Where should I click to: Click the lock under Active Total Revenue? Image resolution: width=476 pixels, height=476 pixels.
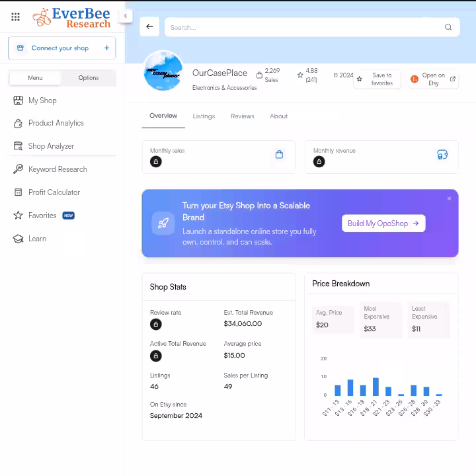tap(156, 356)
